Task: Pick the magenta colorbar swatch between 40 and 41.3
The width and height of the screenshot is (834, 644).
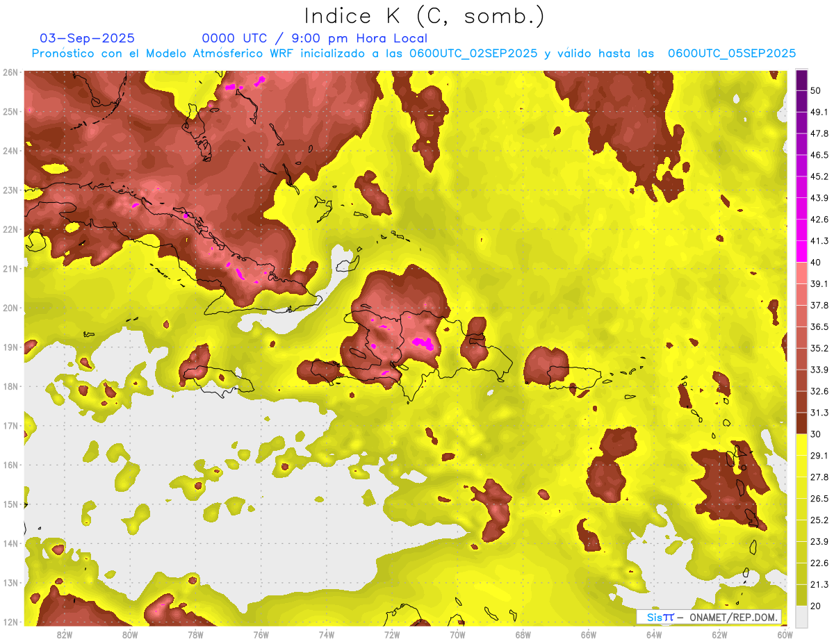Action: (801, 251)
